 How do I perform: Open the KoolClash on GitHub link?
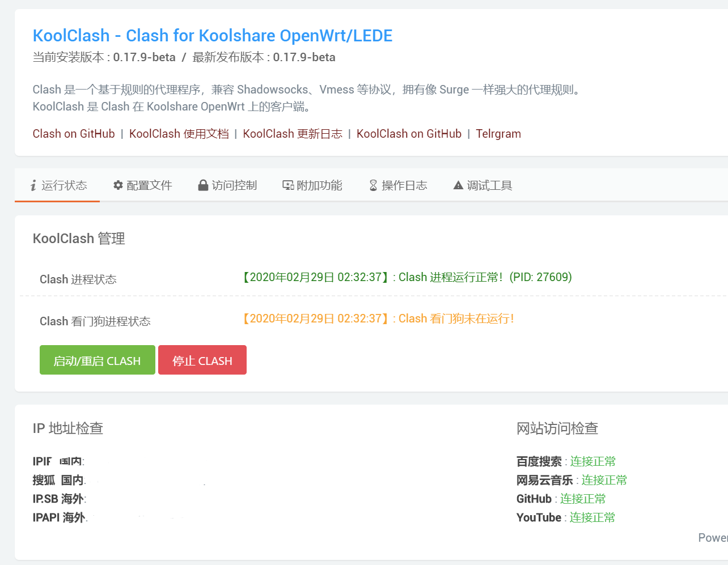pos(409,134)
